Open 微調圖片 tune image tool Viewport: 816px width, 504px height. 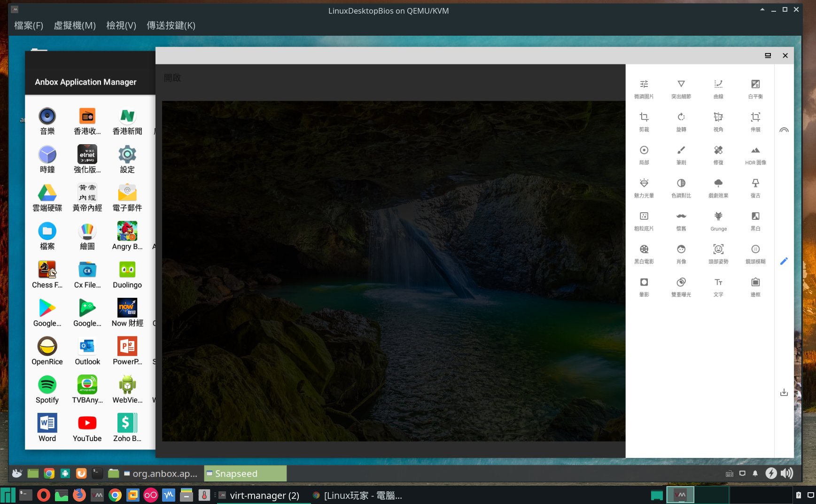coord(644,88)
